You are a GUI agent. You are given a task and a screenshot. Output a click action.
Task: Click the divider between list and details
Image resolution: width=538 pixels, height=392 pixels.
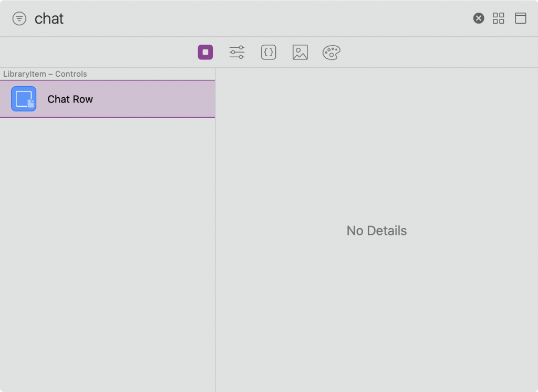coord(215,230)
